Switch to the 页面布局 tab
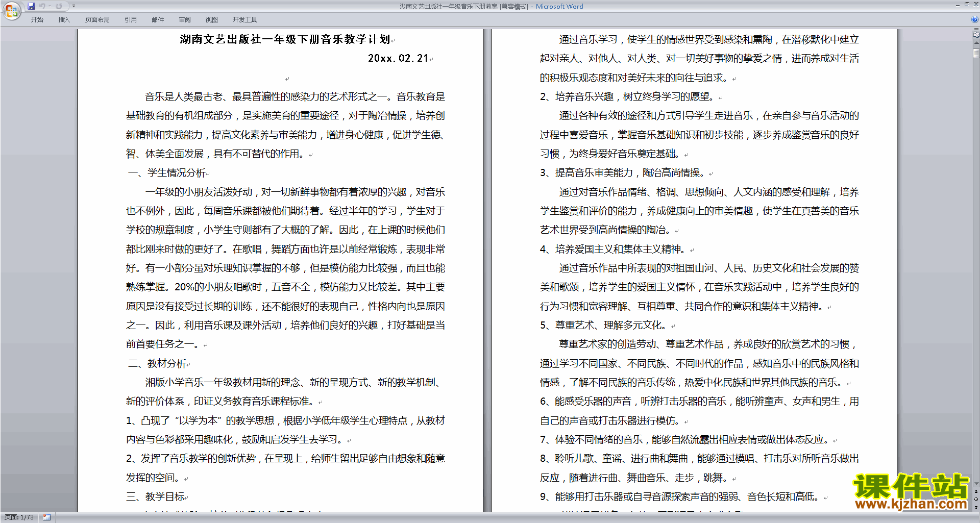The width and height of the screenshot is (980, 523). 97,20
